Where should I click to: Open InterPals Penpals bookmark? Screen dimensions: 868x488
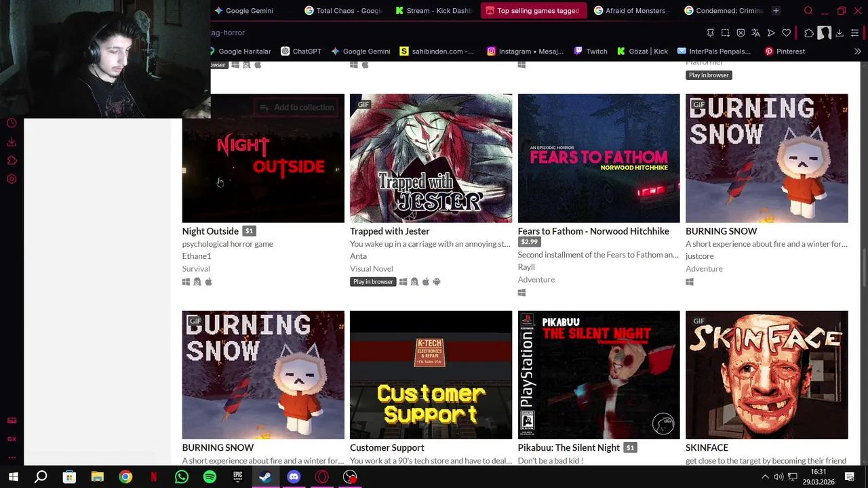coord(714,52)
